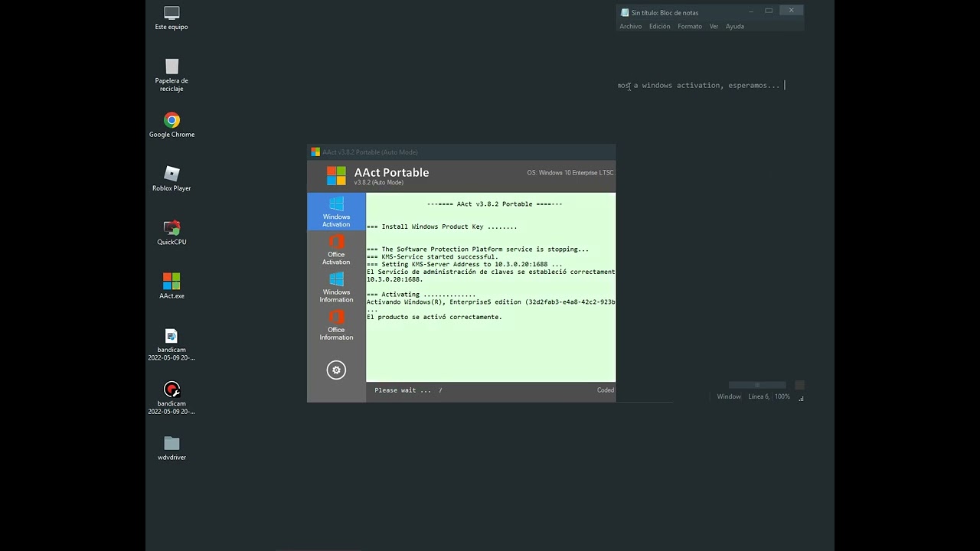This screenshot has width=980, height=551.
Task: Open Ayuda menu in Bloc de notas
Action: coord(735,26)
